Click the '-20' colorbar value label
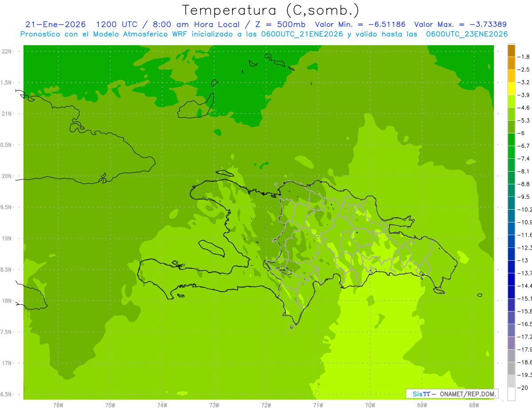 [523, 388]
